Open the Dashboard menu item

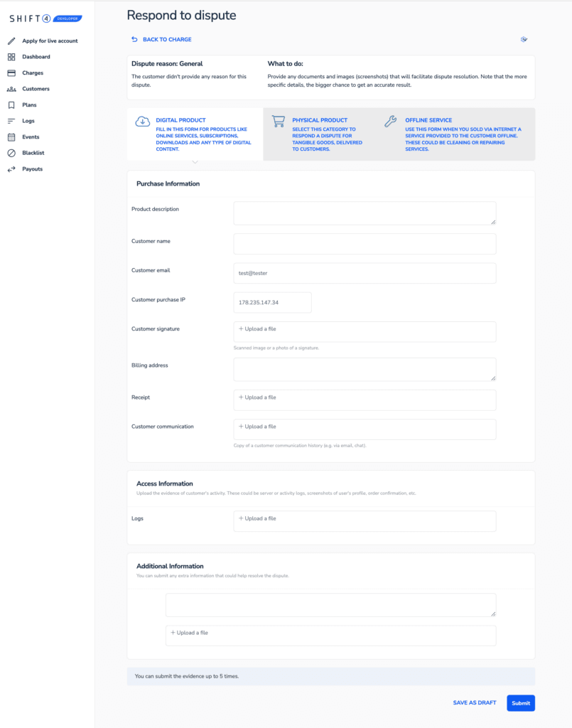(x=36, y=57)
